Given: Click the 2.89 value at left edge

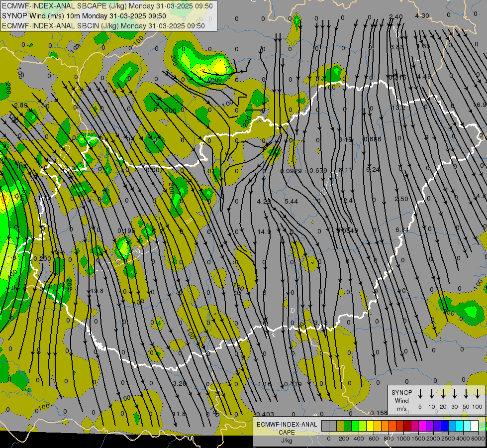Looking at the screenshot, I should 21,106.
